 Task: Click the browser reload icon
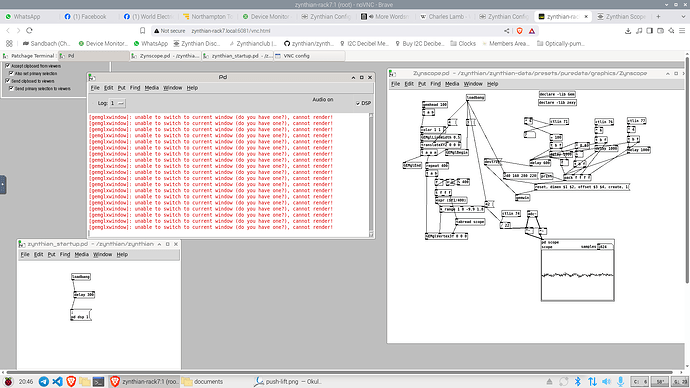pyautogui.click(x=29, y=31)
